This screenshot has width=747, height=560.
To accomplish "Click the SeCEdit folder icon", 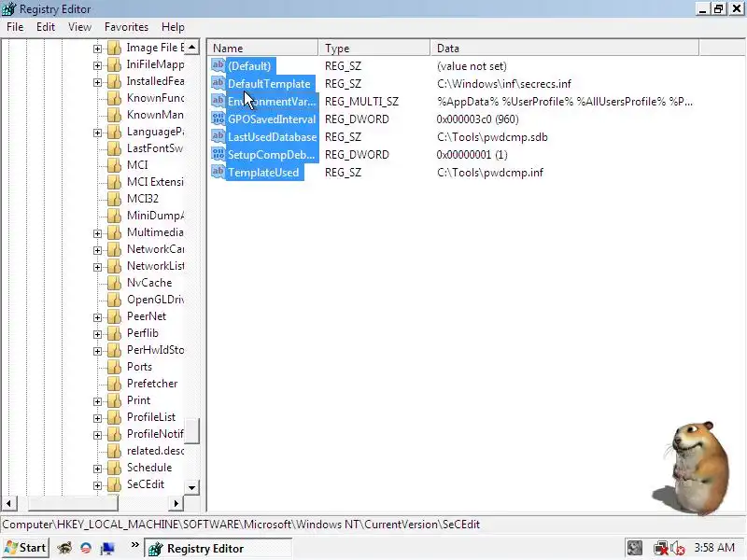I will point(114,484).
